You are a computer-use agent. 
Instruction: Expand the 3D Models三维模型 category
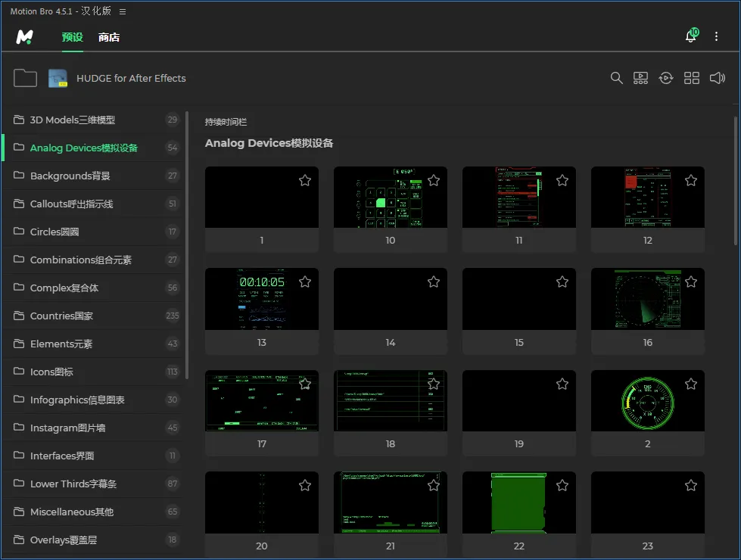(x=73, y=120)
